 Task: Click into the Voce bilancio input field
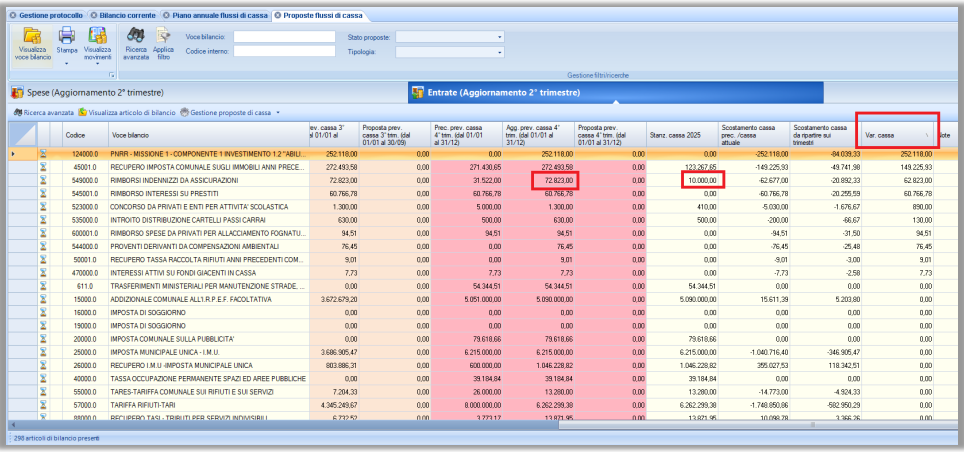283,37
